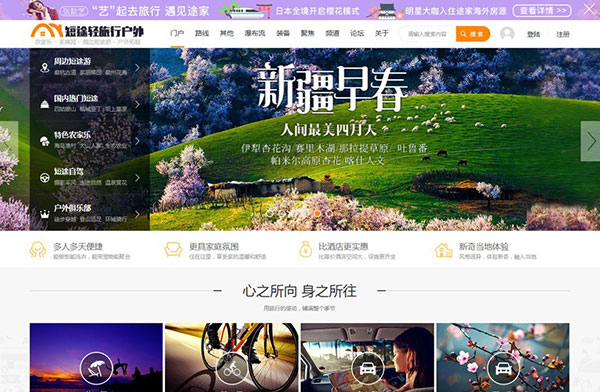Click the 注册 register link
The width and height of the screenshot is (600, 392).
563,34
